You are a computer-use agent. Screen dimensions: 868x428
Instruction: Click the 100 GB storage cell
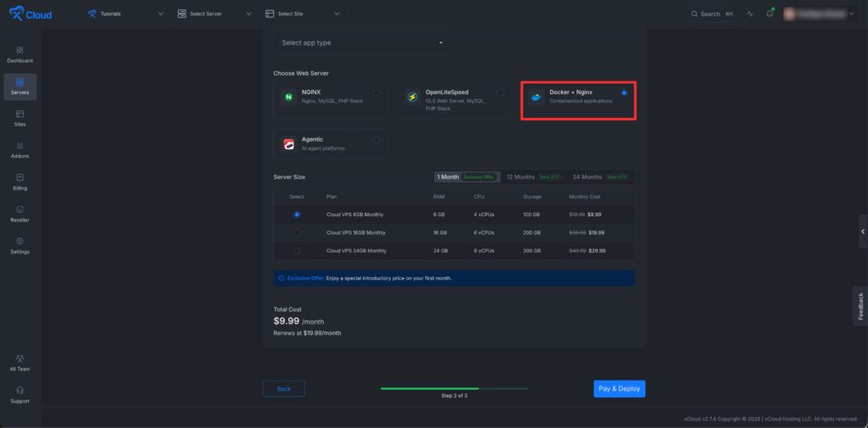click(x=531, y=214)
